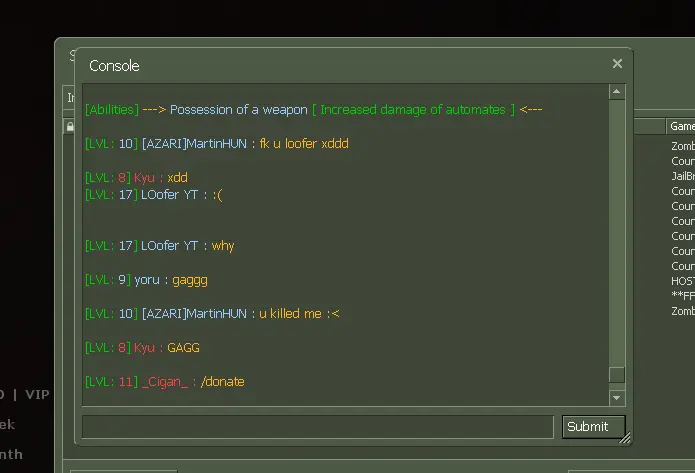
Task: Click the Game column header in server browser
Action: point(681,126)
